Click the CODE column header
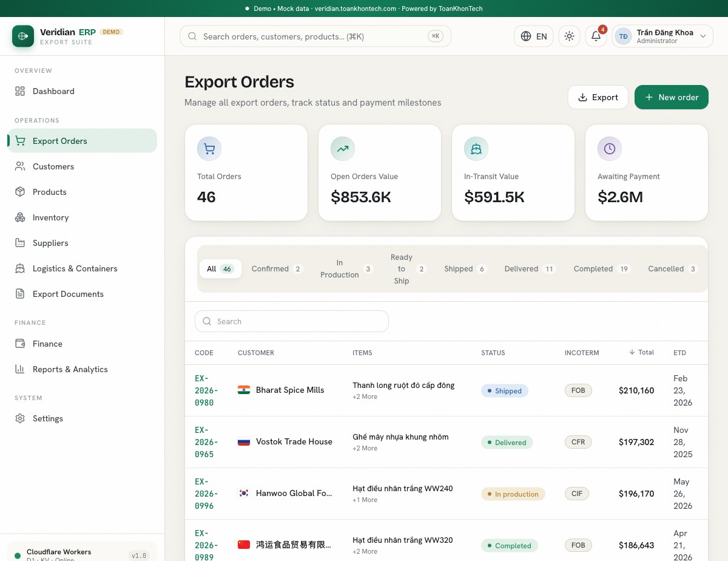728x561 pixels. tap(204, 353)
